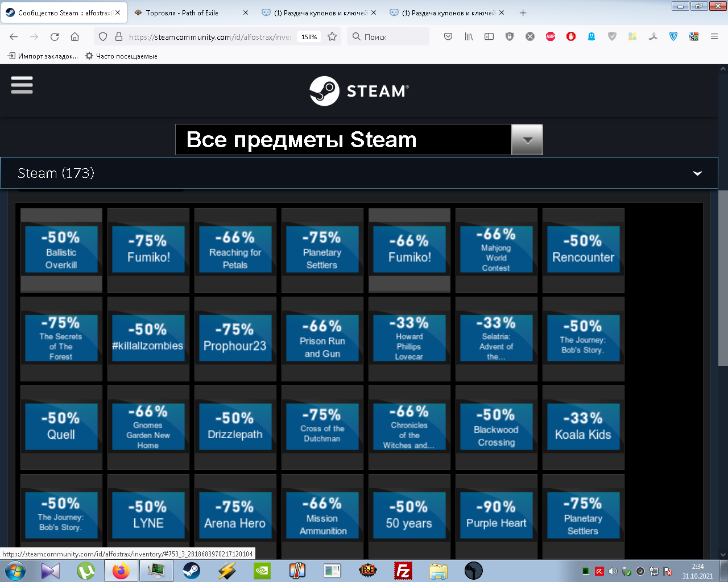This screenshot has width=728, height=582.
Task: Click the page vertical scrollbar
Action: 723,278
